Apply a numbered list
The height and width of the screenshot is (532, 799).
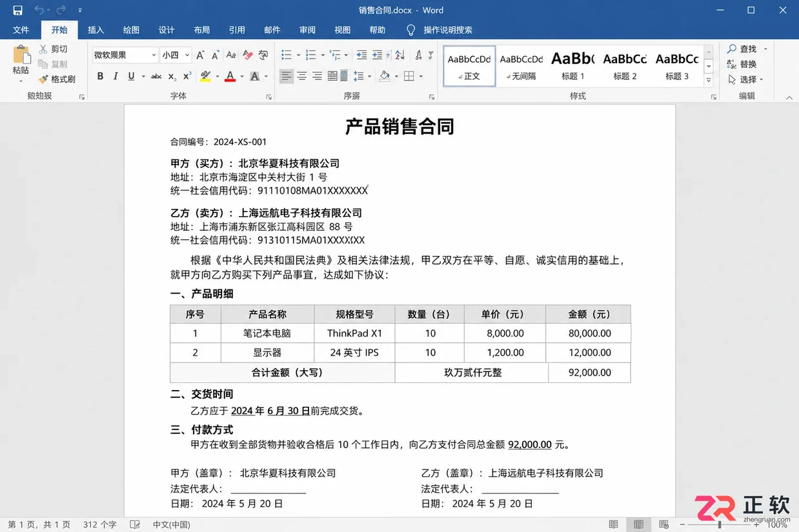[x=310, y=55]
